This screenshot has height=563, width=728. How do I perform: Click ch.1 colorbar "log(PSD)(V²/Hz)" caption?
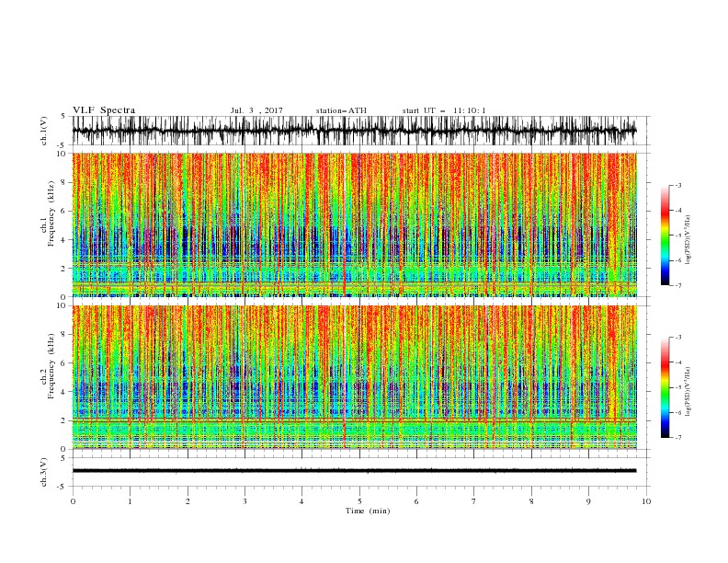(689, 240)
